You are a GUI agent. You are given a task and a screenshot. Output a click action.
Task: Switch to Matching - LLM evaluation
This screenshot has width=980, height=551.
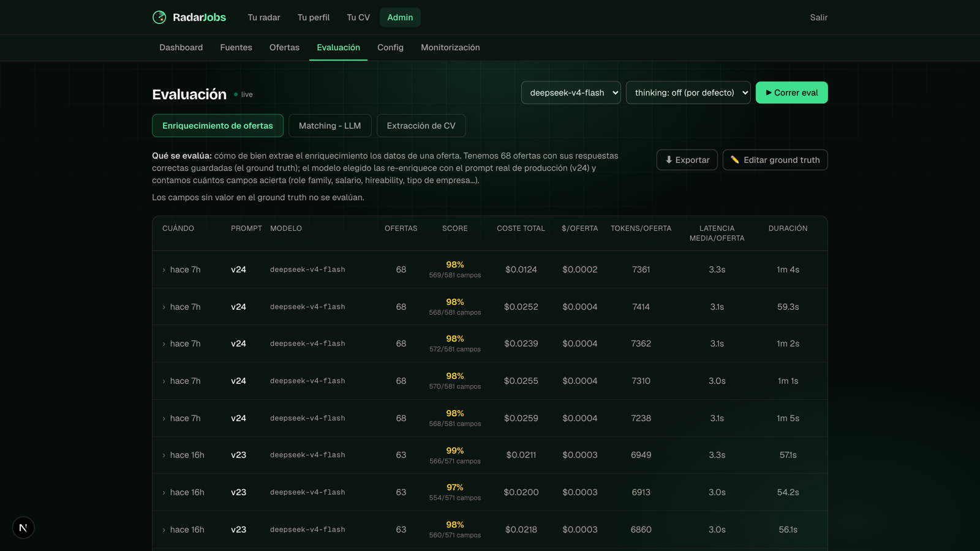click(x=330, y=126)
